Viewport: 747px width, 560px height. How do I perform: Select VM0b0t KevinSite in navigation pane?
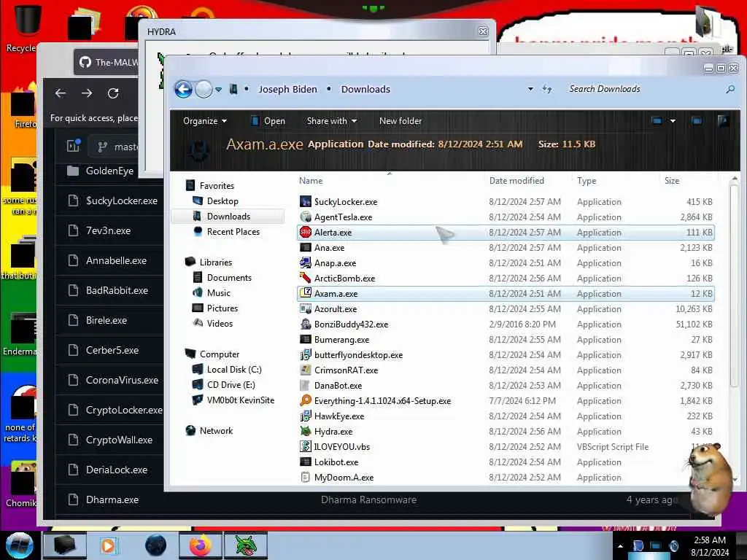point(240,400)
